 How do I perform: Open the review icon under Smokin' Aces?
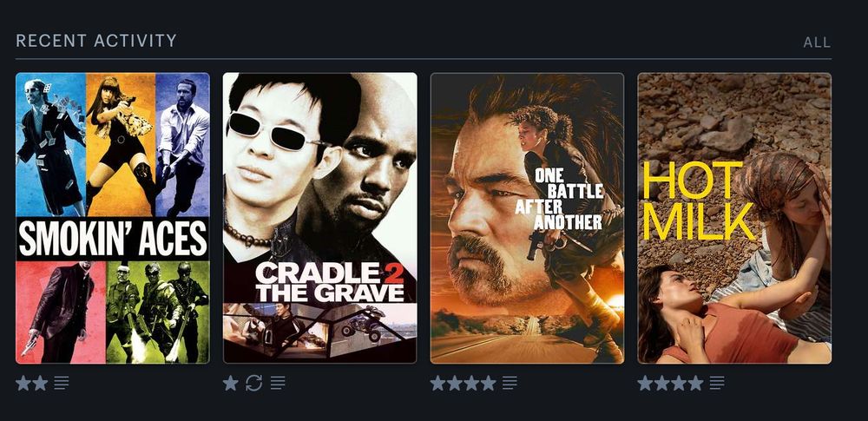point(62,383)
